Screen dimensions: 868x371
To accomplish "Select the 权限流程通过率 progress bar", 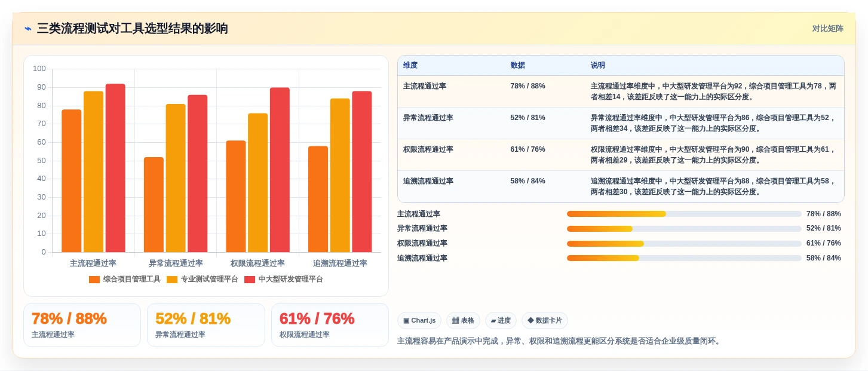I will pos(684,244).
